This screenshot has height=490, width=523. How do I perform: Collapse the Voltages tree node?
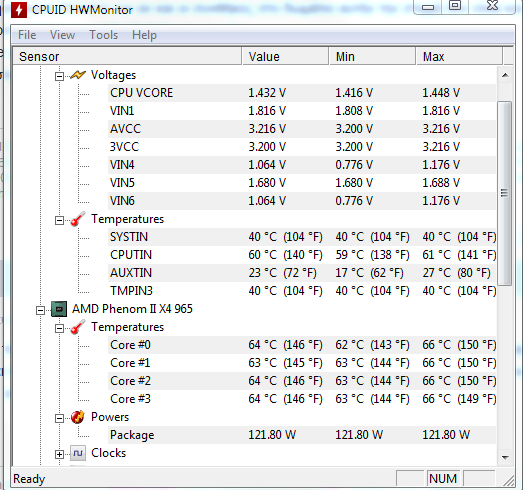[59, 76]
